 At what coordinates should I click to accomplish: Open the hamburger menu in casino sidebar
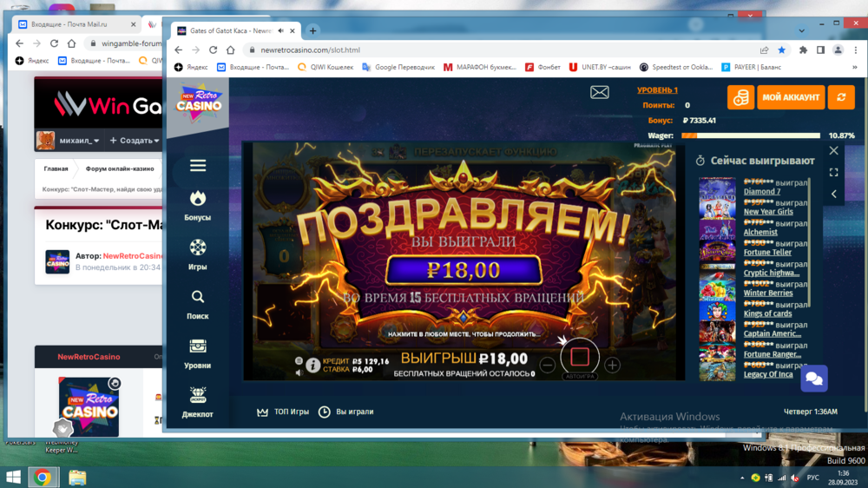click(x=197, y=166)
